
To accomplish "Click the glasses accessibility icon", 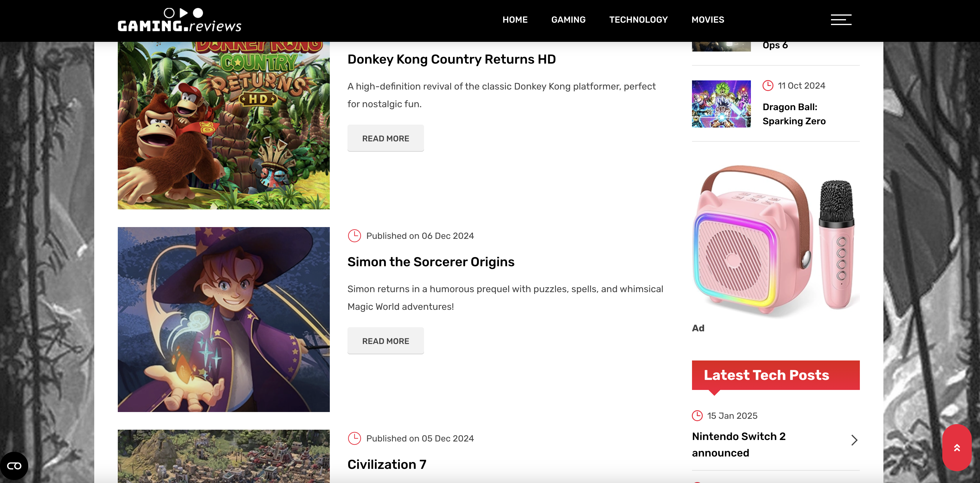I will [x=14, y=466].
